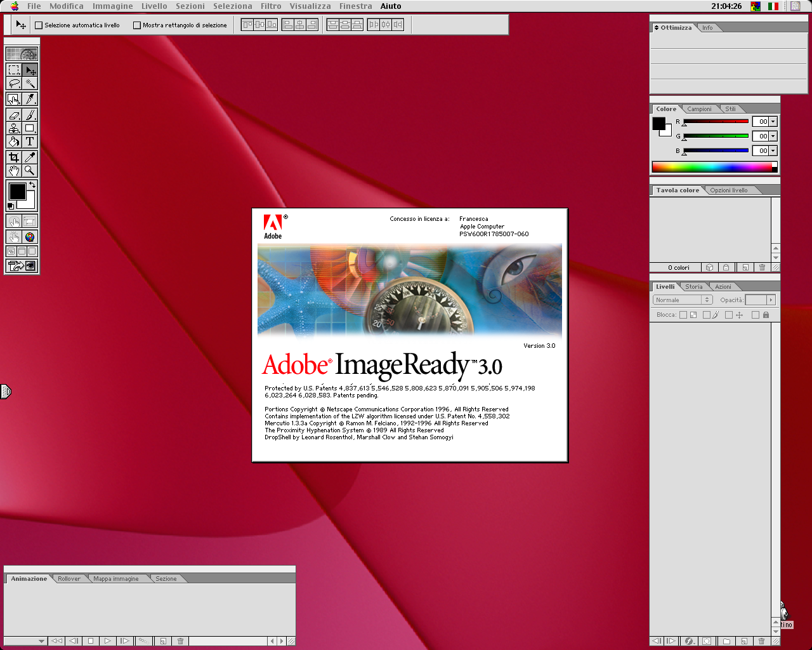Expand the Ottimizza panel options arrows

(x=657, y=28)
